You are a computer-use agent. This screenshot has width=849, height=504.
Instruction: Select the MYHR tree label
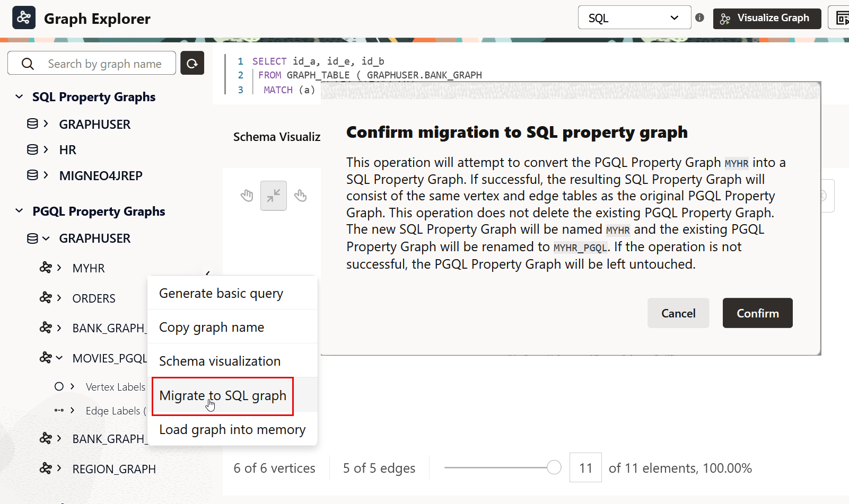pyautogui.click(x=89, y=268)
